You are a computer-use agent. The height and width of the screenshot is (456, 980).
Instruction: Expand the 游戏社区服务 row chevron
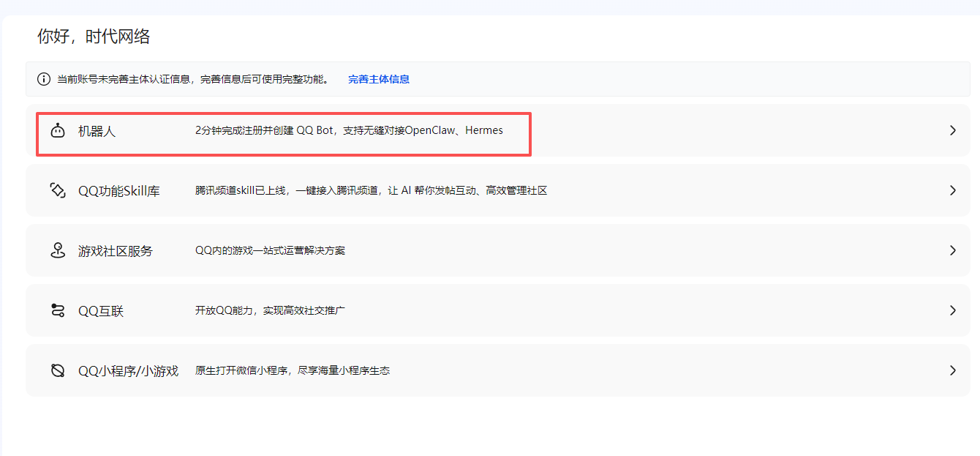[x=952, y=250]
